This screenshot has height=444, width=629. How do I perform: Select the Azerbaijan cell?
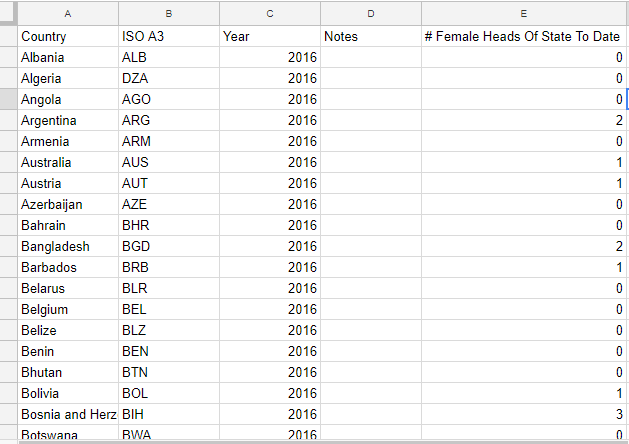[68, 205]
